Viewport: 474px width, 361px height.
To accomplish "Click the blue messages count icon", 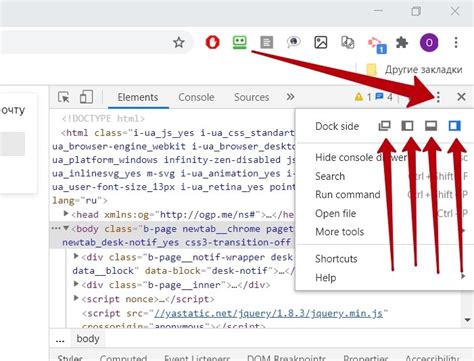I will [x=379, y=97].
